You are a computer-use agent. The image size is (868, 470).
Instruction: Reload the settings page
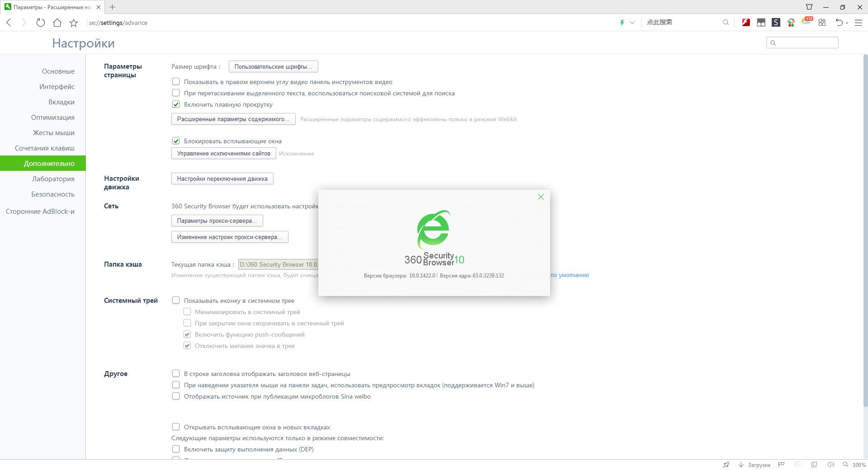click(x=41, y=23)
